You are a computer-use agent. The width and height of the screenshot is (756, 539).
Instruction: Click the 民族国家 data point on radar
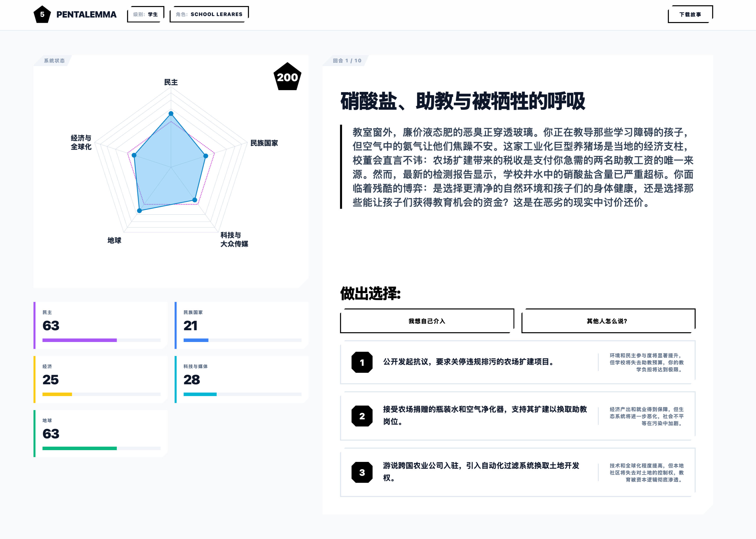[x=206, y=156]
